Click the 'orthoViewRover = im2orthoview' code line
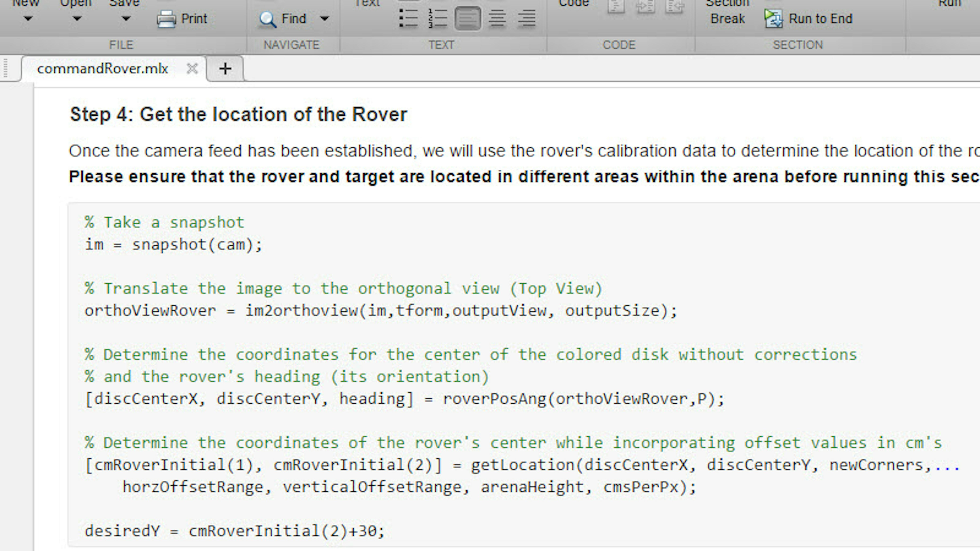 [x=381, y=311]
